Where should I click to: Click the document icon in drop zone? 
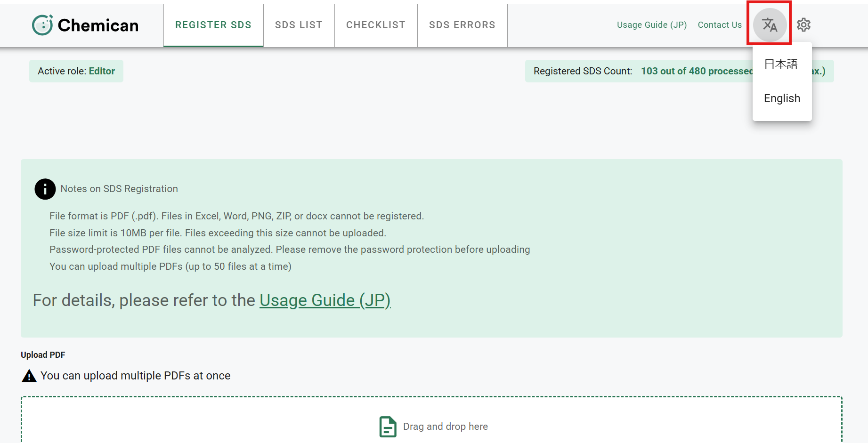(x=388, y=427)
